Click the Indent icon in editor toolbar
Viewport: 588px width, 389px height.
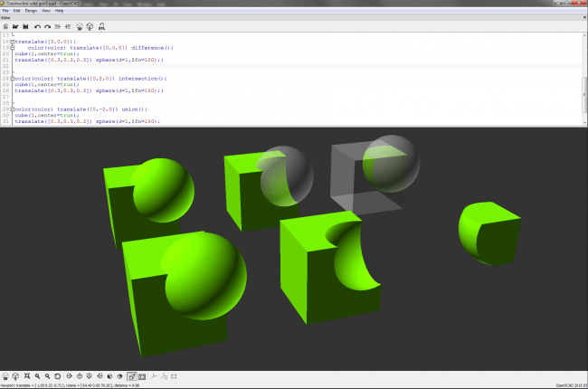pyautogui.click(x=68, y=26)
